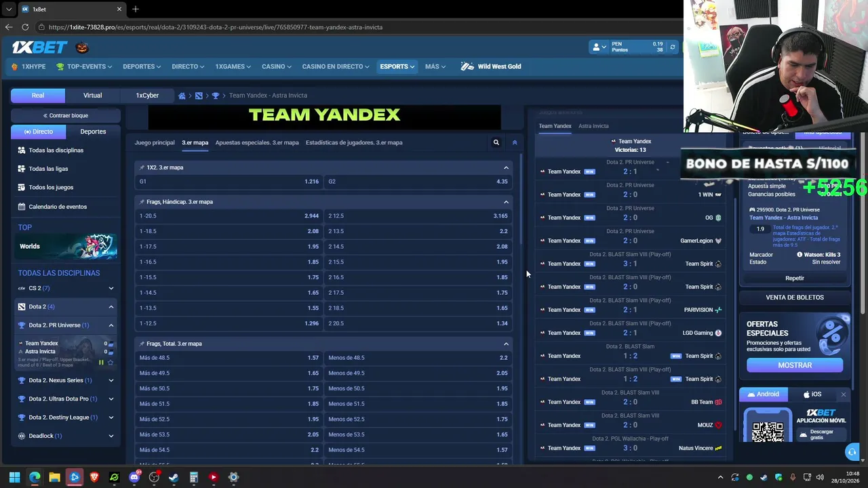
Task: Open Steam from the Windows taskbar
Action: pyautogui.click(x=174, y=477)
